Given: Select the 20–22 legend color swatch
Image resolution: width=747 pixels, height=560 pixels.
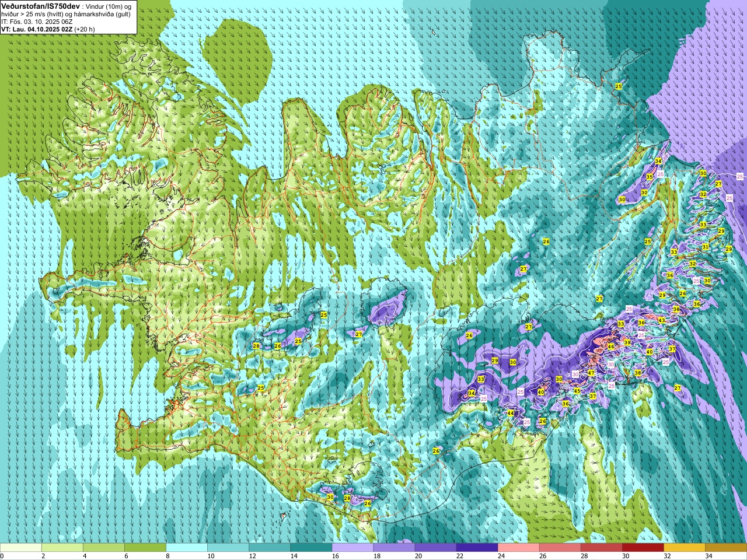Looking at the screenshot, I should [x=435, y=548].
